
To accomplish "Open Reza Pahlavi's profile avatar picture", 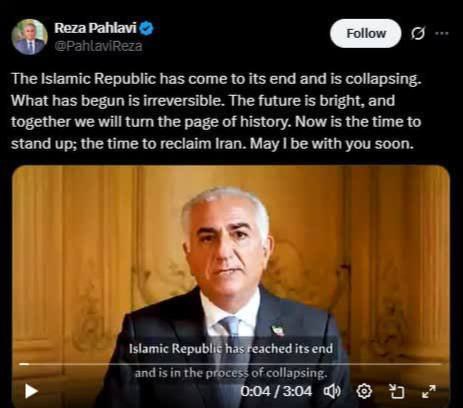I will [x=29, y=36].
